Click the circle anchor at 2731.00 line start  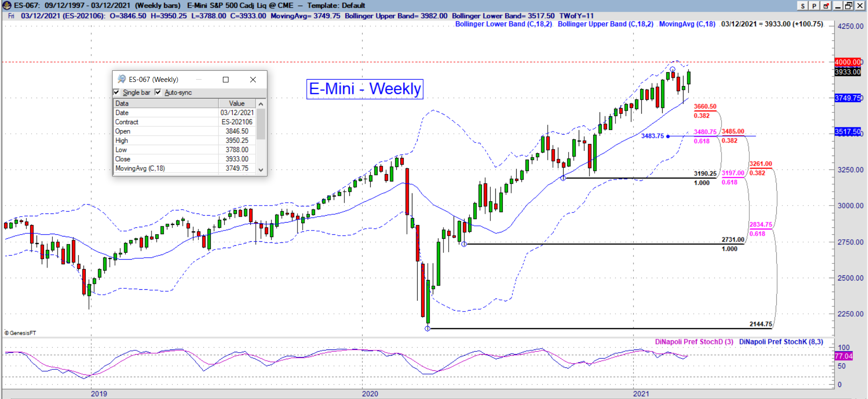(x=464, y=244)
